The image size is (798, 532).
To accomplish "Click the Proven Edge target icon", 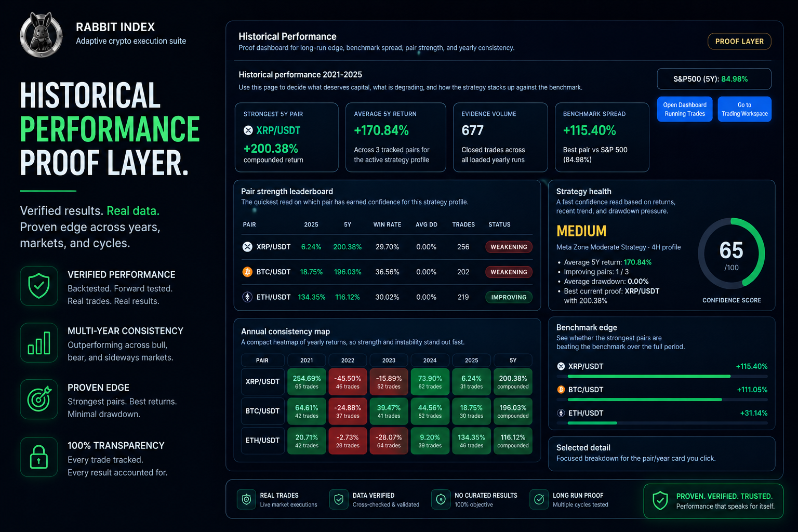I will click(x=39, y=399).
